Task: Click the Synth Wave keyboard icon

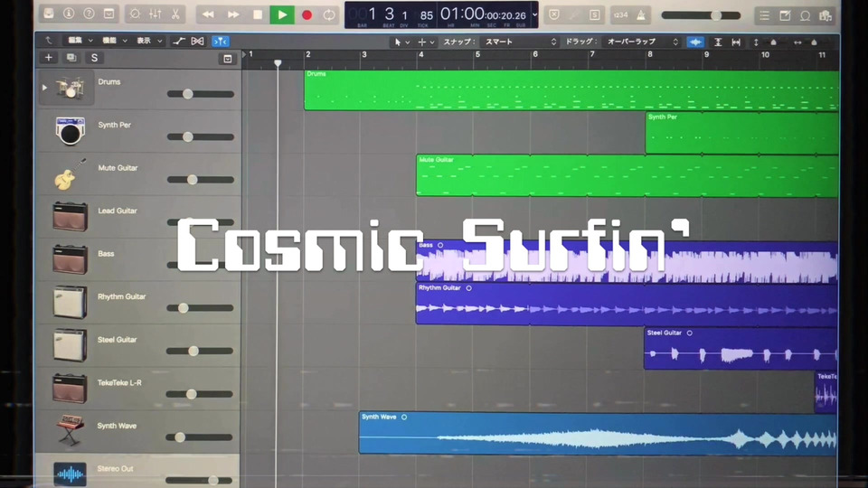Action: coord(70,430)
